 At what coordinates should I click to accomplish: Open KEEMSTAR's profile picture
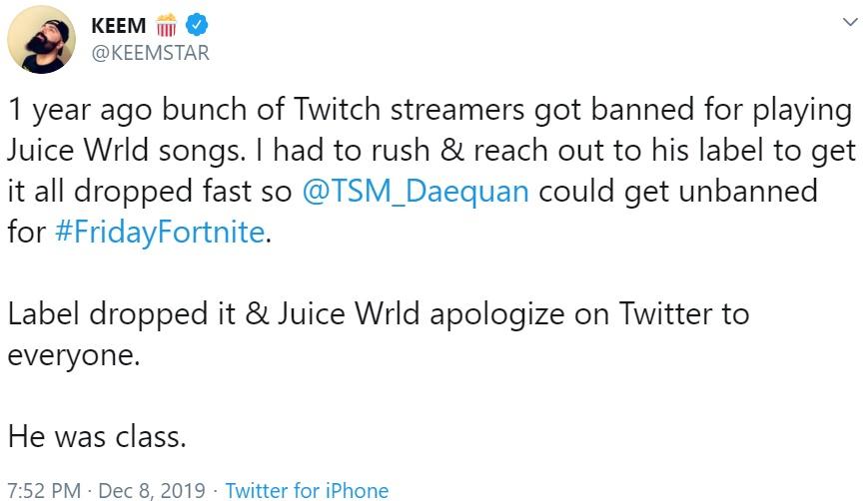(40, 39)
